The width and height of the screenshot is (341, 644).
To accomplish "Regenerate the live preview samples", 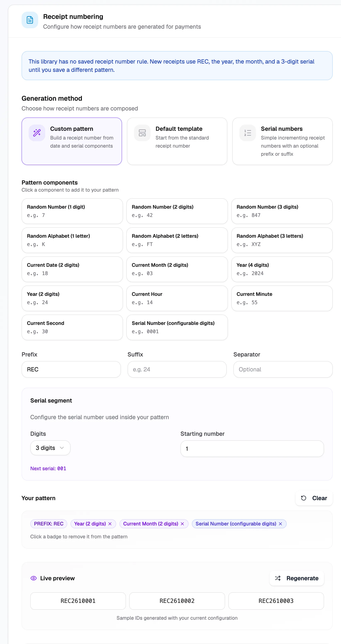I will pyautogui.click(x=297, y=578).
